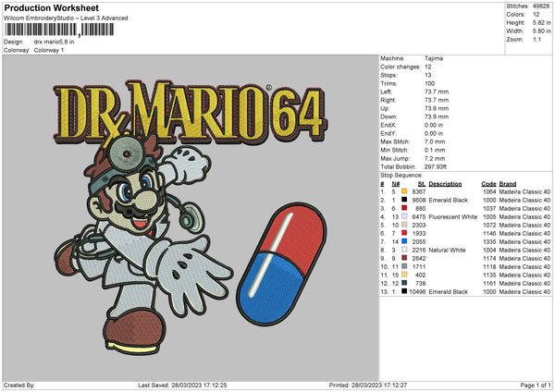
Task: Pick the brown swatch for code 1174
Action: 404,258
